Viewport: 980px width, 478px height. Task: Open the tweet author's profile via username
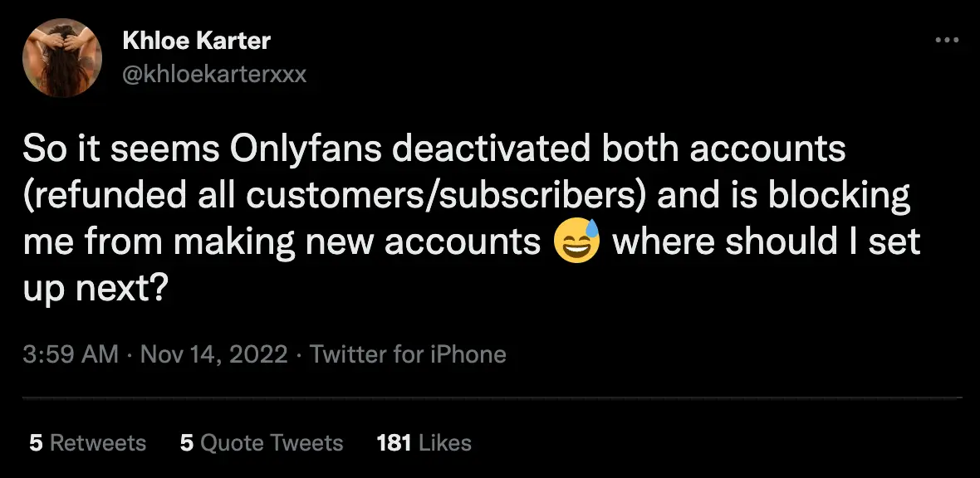click(x=215, y=74)
